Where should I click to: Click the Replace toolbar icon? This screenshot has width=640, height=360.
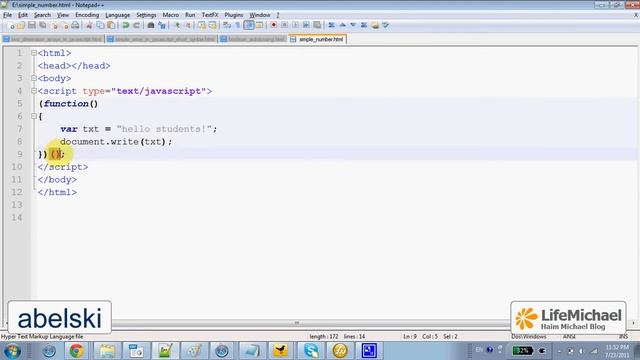pyautogui.click(x=162, y=25)
